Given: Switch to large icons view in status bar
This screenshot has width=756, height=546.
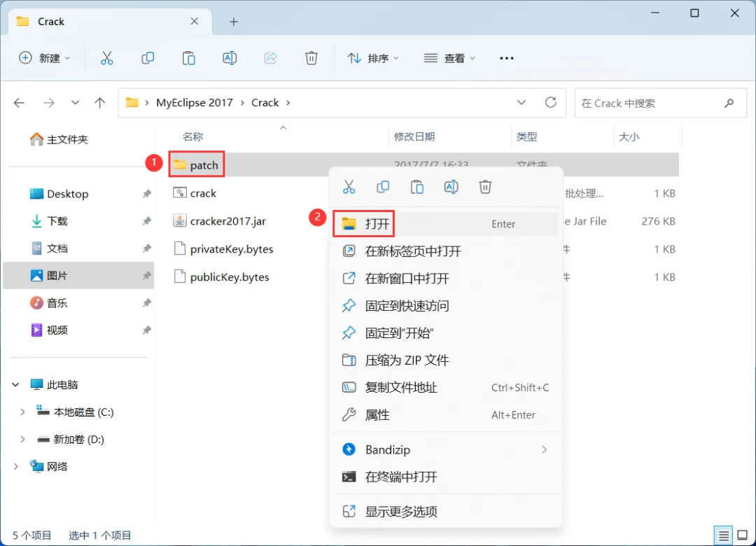Looking at the screenshot, I should tap(743, 535).
